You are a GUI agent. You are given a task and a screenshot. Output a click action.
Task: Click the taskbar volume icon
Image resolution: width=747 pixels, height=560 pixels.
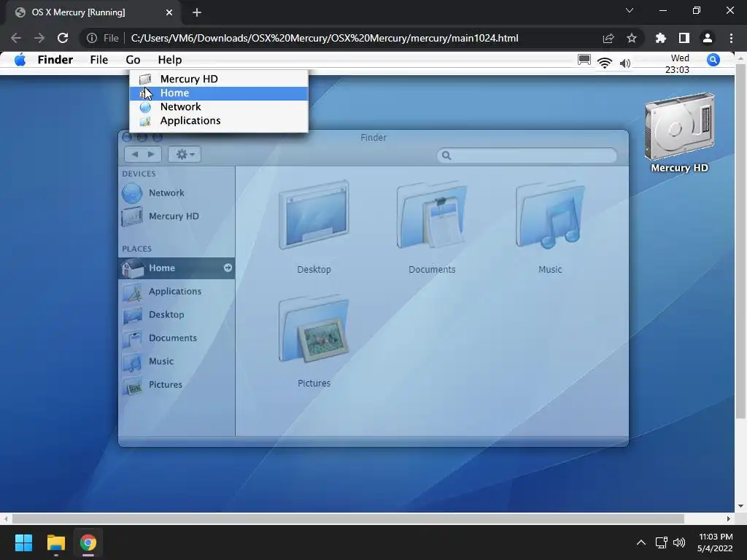679,542
